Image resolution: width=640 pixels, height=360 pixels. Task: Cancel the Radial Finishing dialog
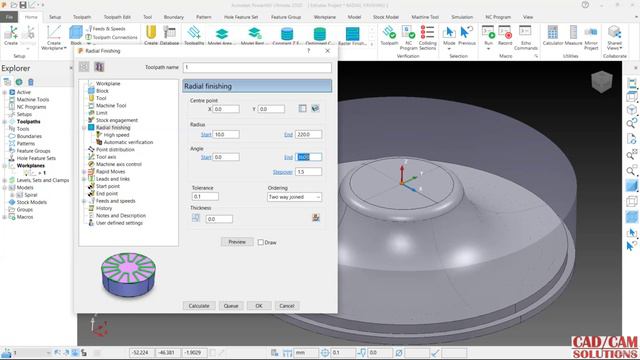[x=287, y=306]
